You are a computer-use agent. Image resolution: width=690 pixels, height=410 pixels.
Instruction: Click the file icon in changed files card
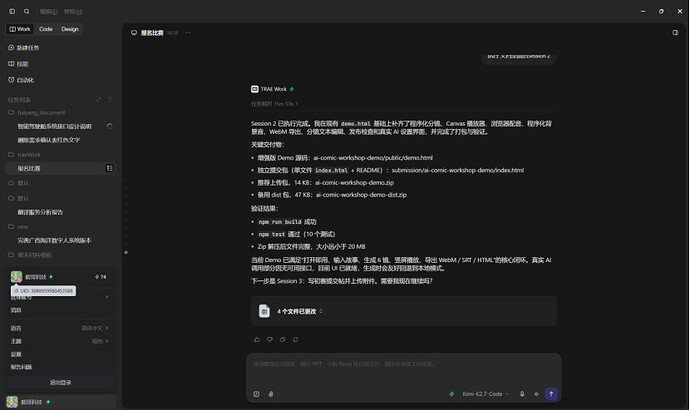coord(264,311)
